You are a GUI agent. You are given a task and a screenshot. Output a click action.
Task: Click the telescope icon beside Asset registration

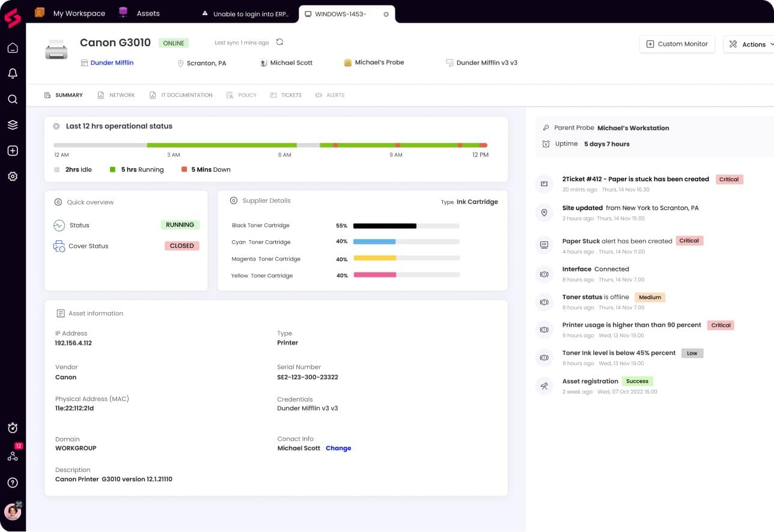click(x=544, y=386)
